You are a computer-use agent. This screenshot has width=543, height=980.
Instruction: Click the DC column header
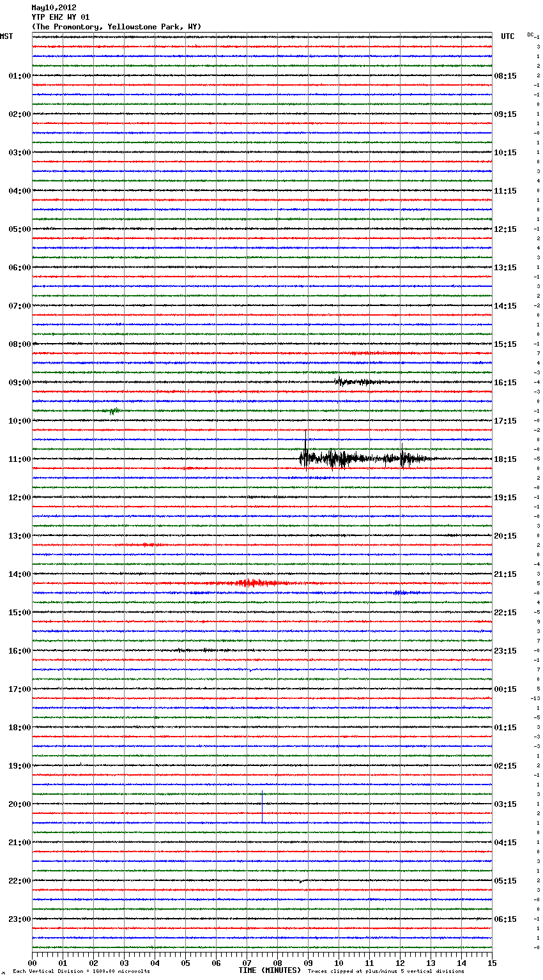pos(530,34)
